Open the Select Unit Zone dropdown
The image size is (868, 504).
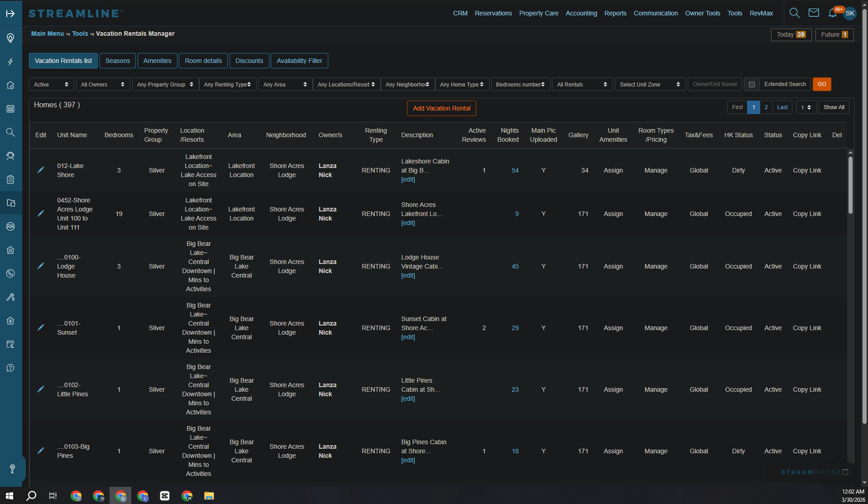(x=649, y=85)
